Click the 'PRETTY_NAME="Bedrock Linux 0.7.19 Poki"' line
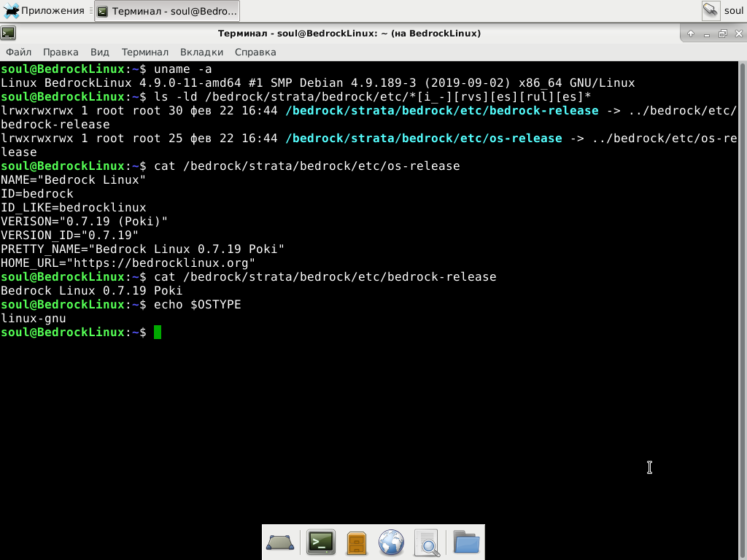Screen dimensions: 747x560 pyautogui.click(x=142, y=249)
